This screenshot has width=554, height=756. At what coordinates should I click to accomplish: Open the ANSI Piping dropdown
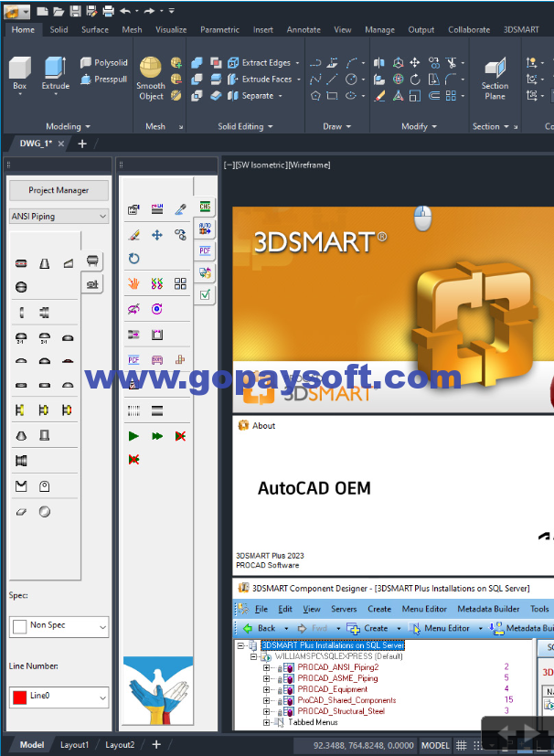coord(59,217)
